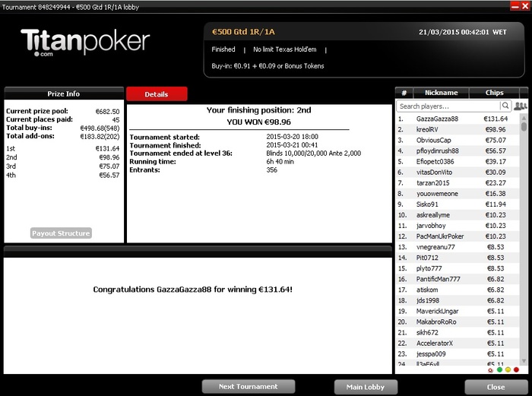This screenshot has height=396, width=532.
Task: Select player Sisko91 in the list
Action: coord(458,204)
